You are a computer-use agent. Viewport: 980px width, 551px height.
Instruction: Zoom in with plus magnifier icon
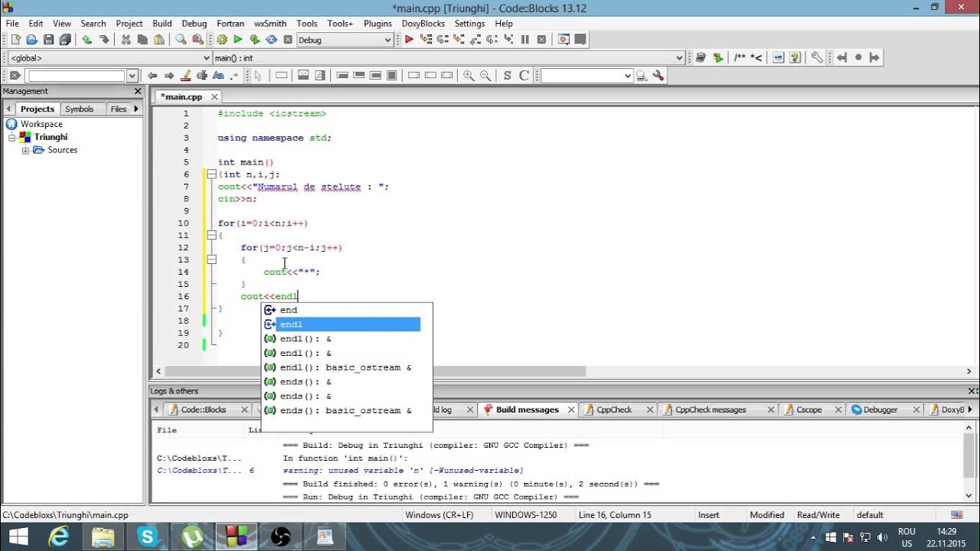click(468, 76)
